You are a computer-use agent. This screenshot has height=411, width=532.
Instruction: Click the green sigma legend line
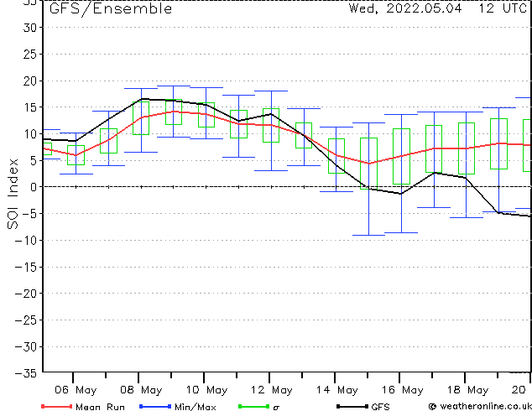click(254, 406)
